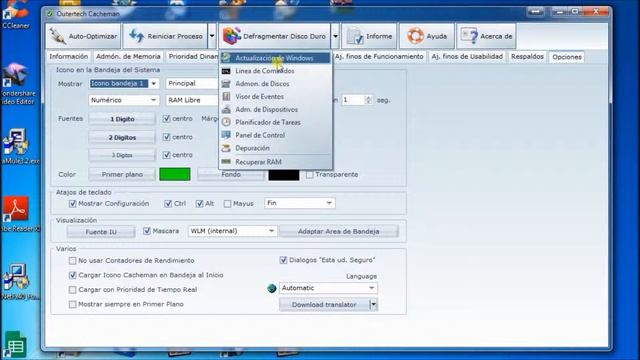Expand the Reiniciar Proceso dropdown arrow
This screenshot has height=360, width=640.
pyautogui.click(x=212, y=36)
